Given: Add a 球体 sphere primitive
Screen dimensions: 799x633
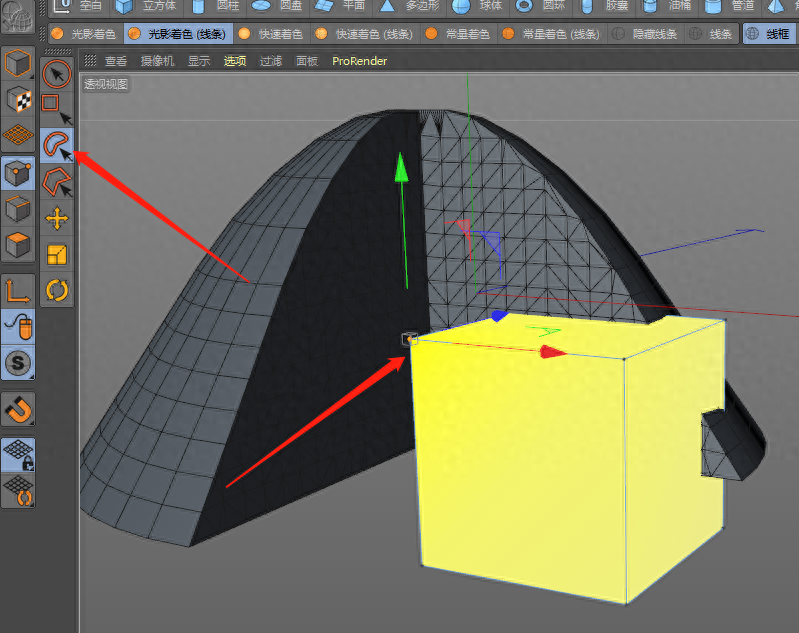Looking at the screenshot, I should coord(478,6).
